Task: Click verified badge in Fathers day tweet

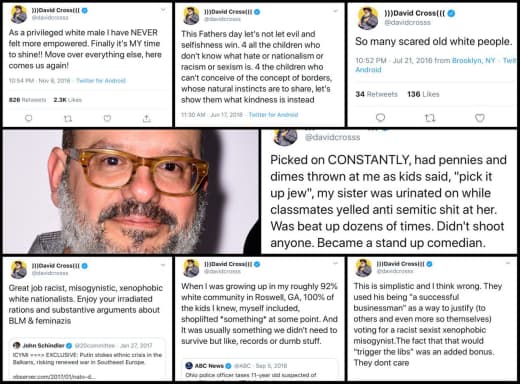Action: coord(257,12)
